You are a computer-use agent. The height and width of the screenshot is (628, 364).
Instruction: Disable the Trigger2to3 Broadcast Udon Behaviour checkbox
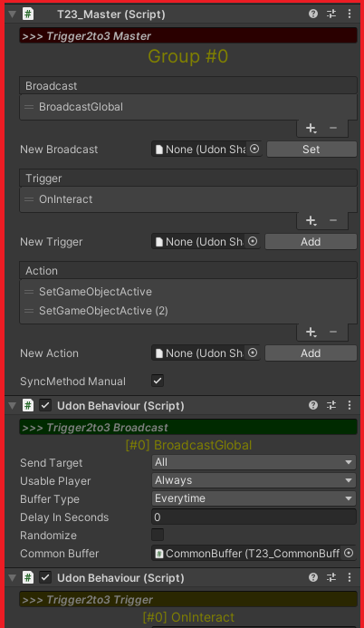coord(45,405)
